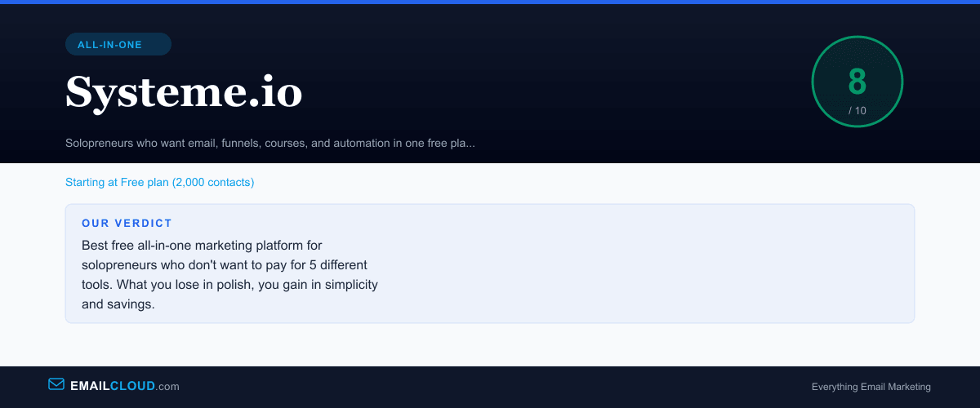The height and width of the screenshot is (408, 980).
Task: Click the green score number 8
Action: tap(857, 82)
